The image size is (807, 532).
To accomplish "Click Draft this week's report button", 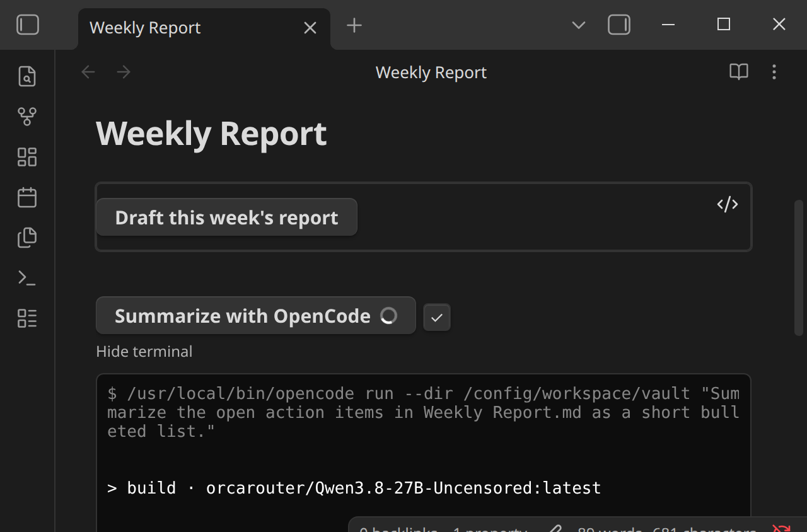I will [227, 217].
